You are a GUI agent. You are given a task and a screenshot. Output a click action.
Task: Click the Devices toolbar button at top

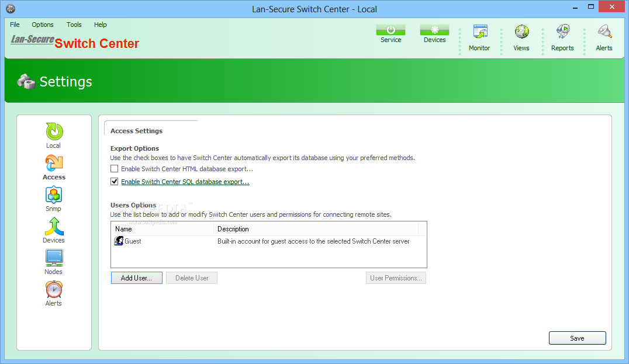click(434, 34)
